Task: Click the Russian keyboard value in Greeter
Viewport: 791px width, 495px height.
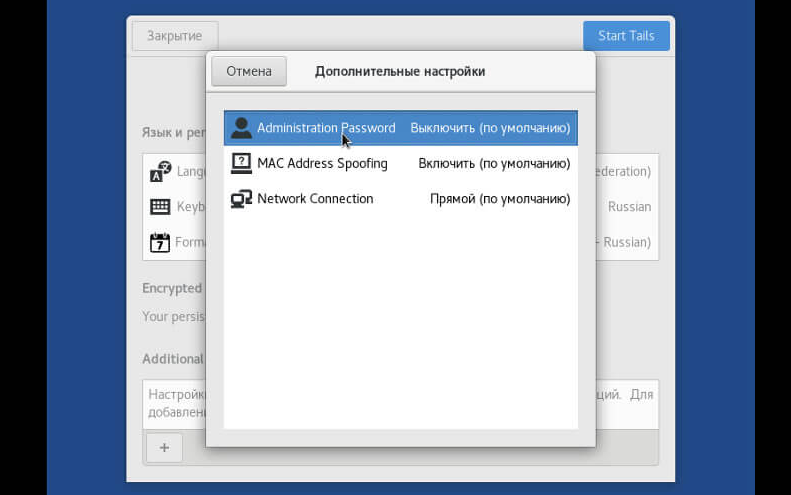Action: (629, 207)
